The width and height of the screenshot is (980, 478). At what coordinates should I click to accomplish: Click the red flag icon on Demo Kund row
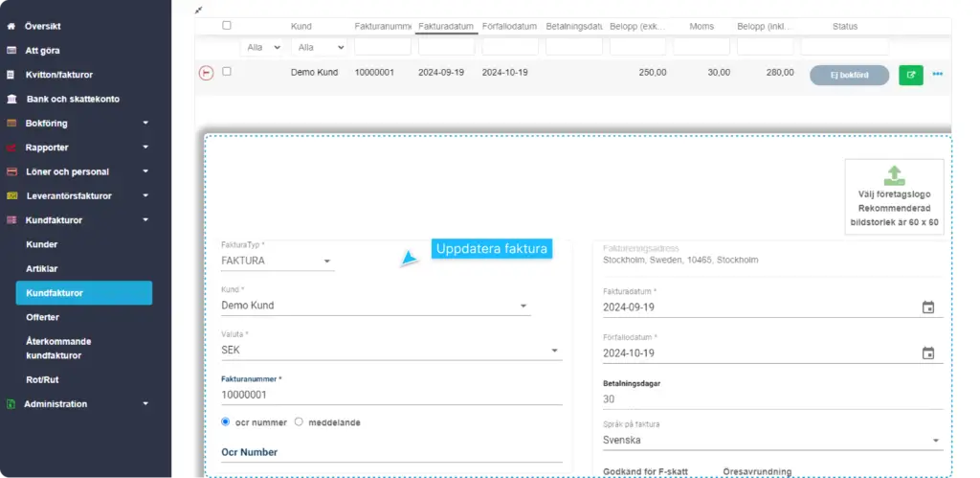pyautogui.click(x=206, y=73)
